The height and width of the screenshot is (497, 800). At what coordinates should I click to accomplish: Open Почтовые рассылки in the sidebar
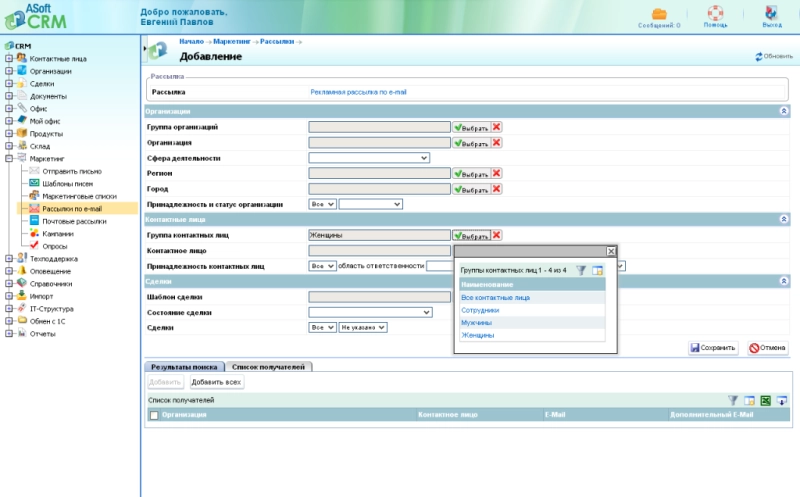click(68, 221)
